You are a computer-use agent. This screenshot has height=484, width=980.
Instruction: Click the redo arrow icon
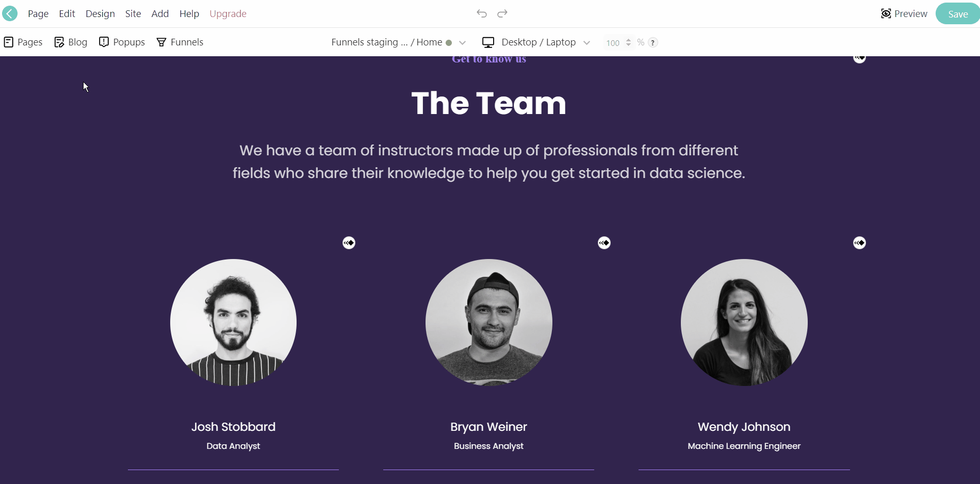tap(502, 13)
